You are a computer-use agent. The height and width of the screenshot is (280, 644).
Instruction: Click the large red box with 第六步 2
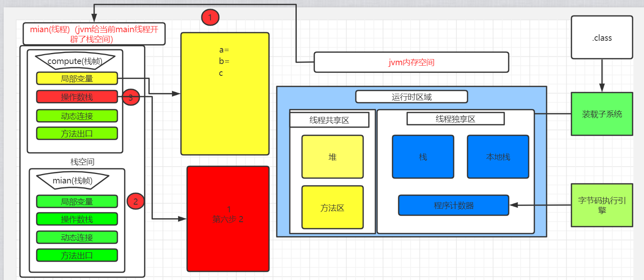point(228,219)
